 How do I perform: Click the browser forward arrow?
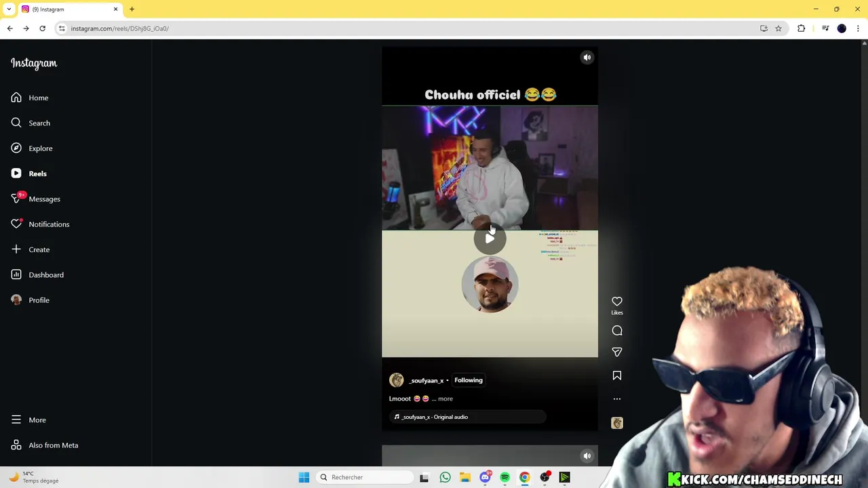click(x=26, y=28)
